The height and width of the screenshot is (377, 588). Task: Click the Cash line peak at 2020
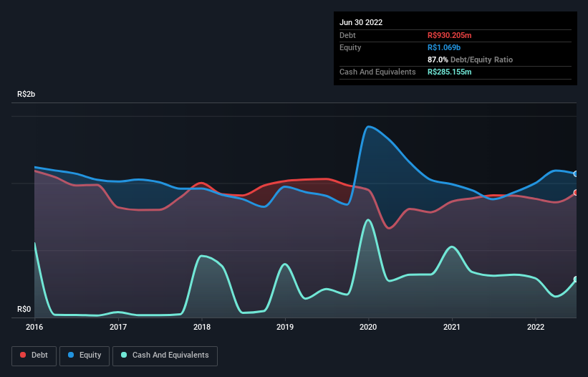click(x=368, y=220)
